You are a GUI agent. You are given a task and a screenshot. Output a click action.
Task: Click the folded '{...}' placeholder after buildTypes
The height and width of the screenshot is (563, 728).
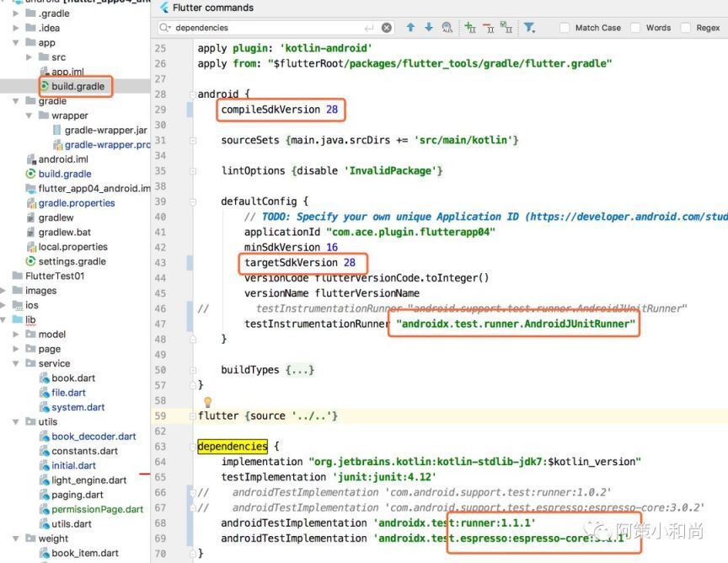click(300, 370)
